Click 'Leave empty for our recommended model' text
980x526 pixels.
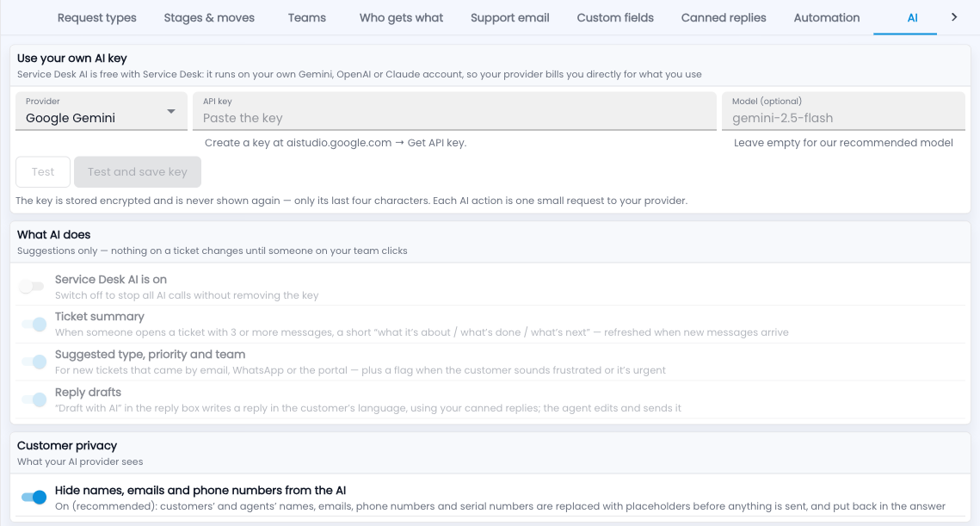(x=843, y=143)
